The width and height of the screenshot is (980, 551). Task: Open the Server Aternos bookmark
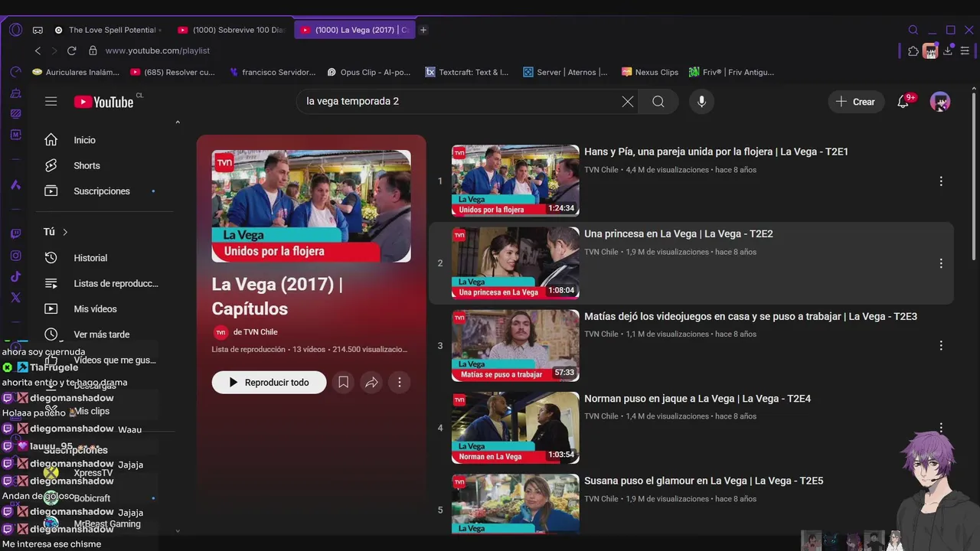[565, 72]
